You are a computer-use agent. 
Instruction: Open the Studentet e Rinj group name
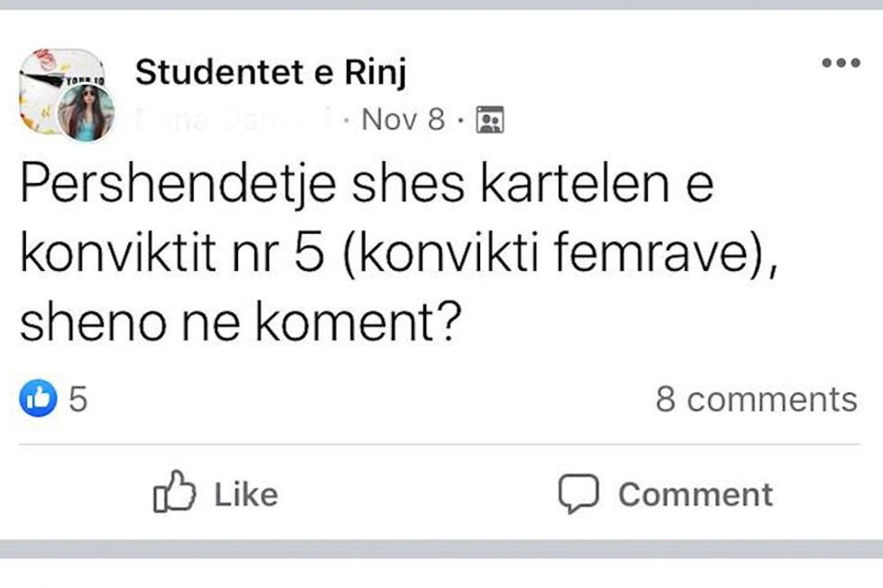(270, 74)
